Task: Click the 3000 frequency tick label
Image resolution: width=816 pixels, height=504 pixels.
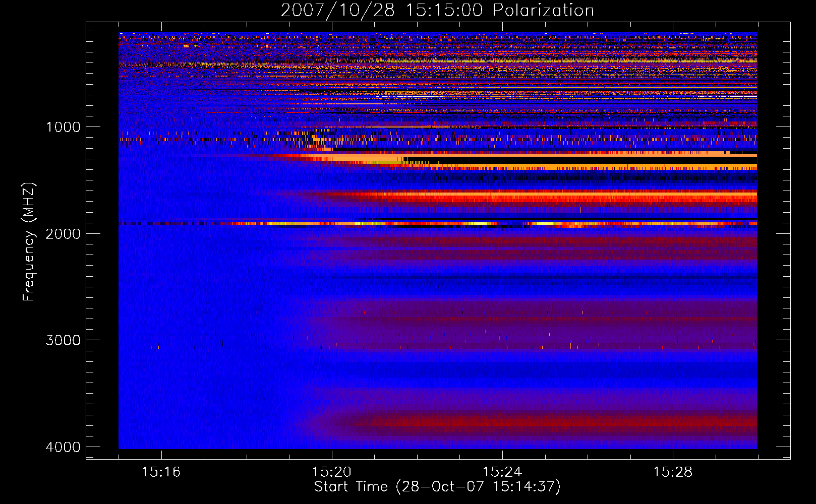Action: pos(63,340)
